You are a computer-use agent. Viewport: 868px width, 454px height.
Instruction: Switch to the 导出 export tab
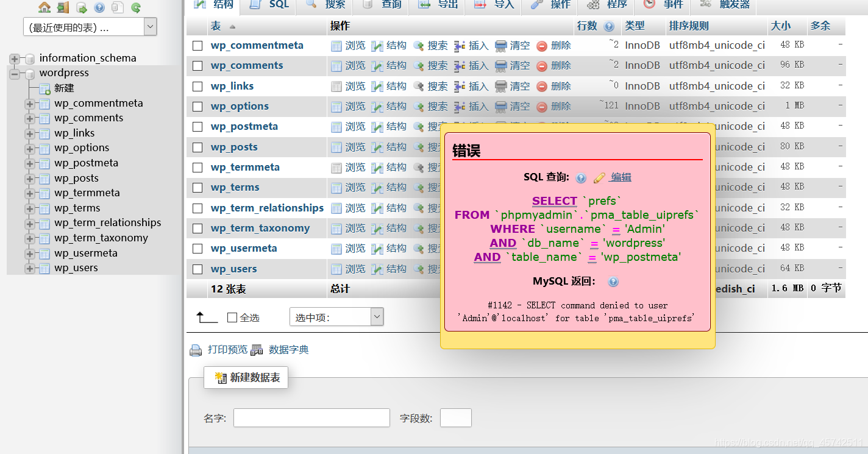pos(438,5)
